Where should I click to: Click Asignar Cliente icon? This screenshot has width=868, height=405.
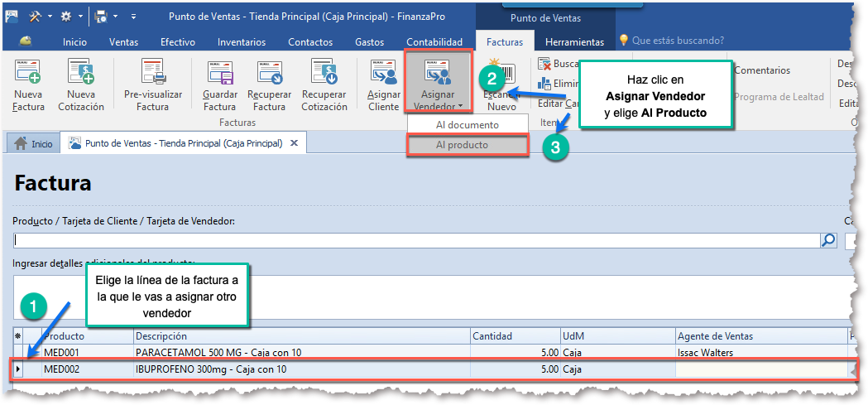(x=384, y=73)
